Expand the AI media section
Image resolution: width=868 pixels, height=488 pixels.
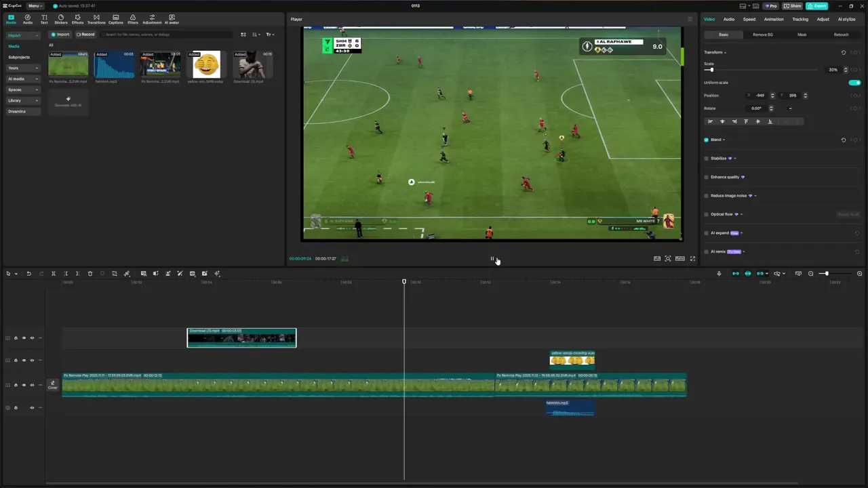tap(23, 79)
